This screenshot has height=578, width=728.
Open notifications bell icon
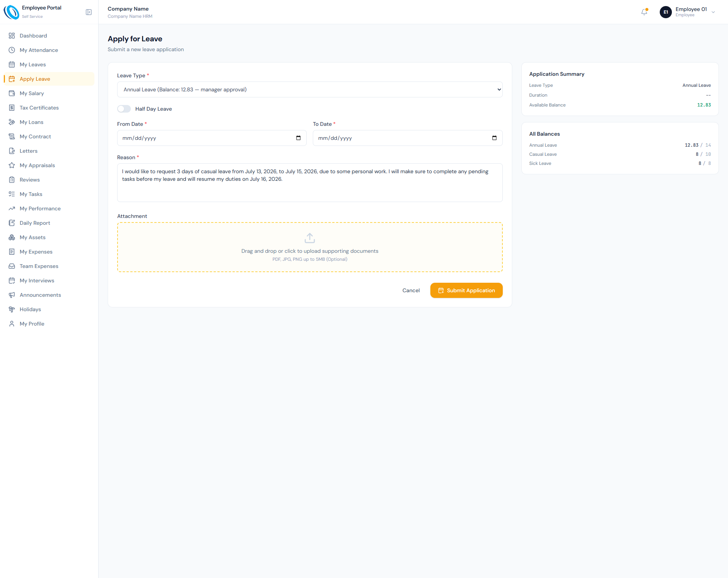click(644, 12)
